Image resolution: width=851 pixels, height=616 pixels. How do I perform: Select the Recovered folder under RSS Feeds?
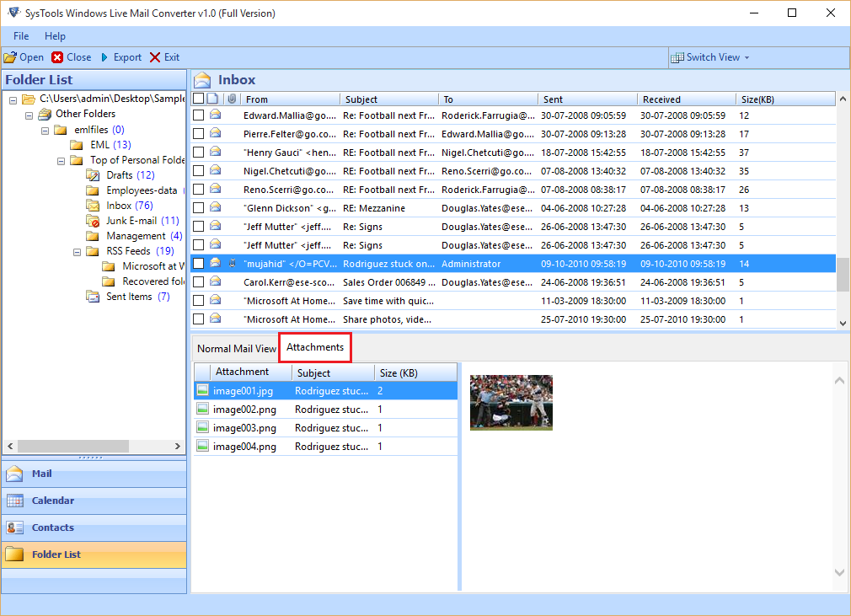click(x=153, y=281)
